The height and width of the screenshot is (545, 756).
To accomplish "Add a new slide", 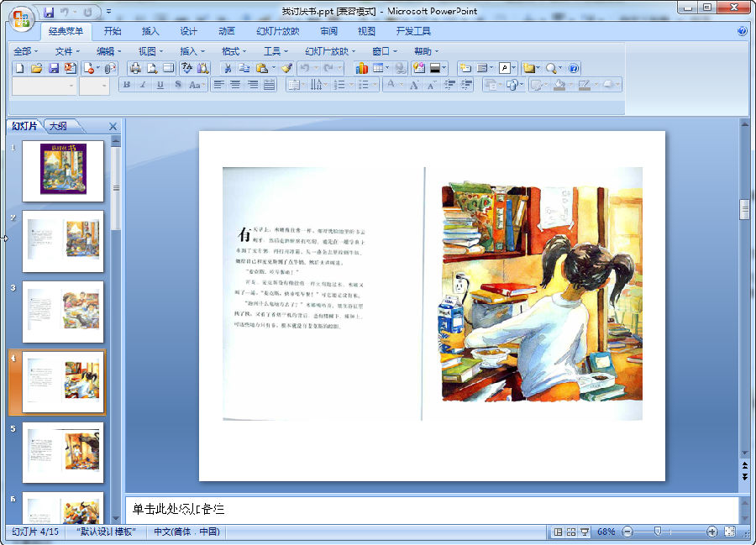I will point(465,68).
